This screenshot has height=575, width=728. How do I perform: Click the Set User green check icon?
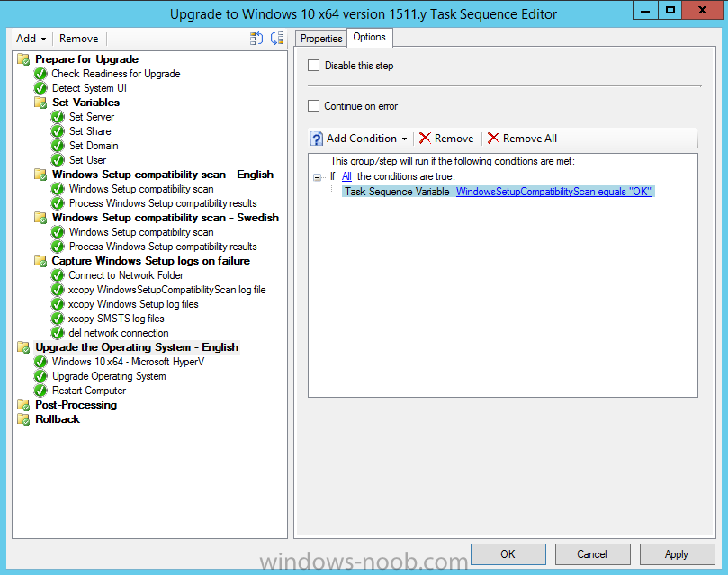point(58,160)
